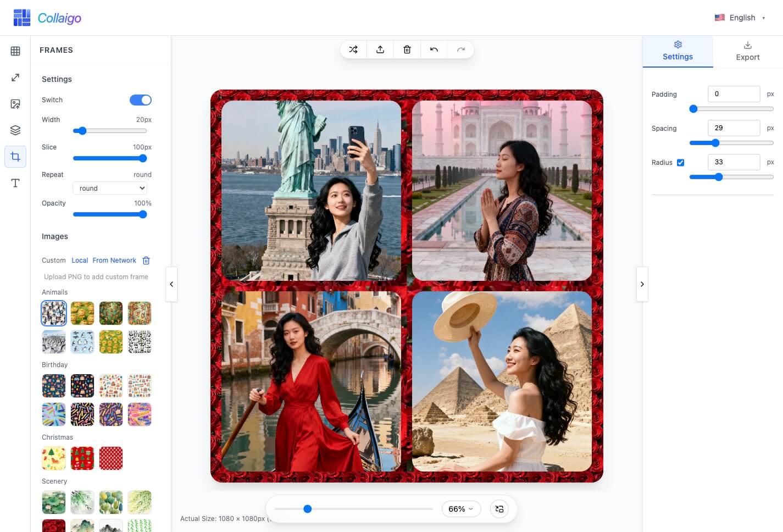Turn off the frame Switch toggle
The width and height of the screenshot is (783, 532).
(x=141, y=100)
